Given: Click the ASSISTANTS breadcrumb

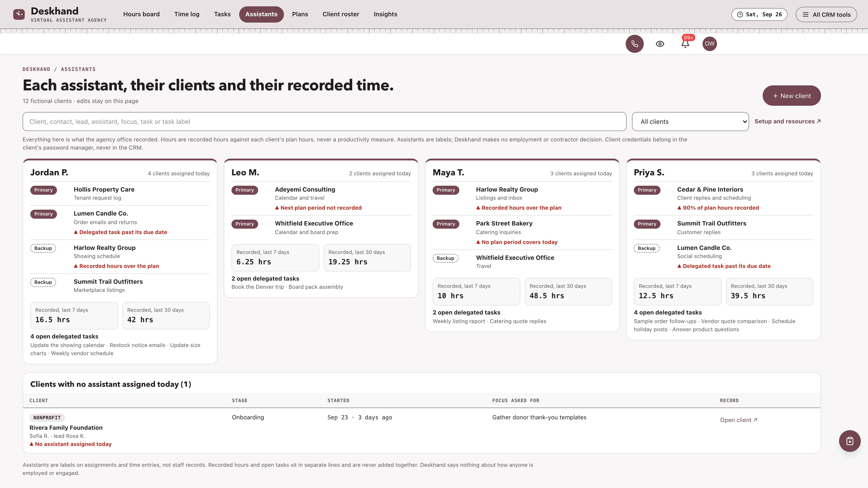Looking at the screenshot, I should 78,69.
